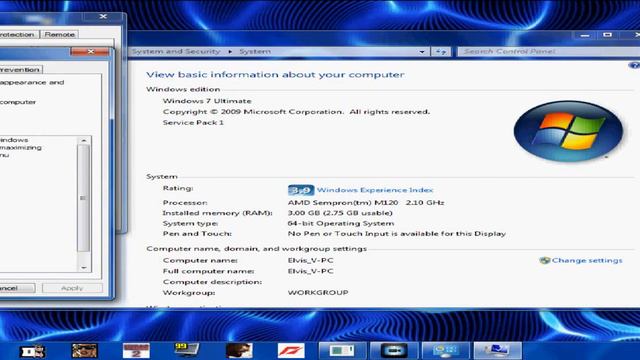Viewport: 640px width, 360px height.
Task: Switch to the green panel window taskbar button
Action: [x=342, y=350]
